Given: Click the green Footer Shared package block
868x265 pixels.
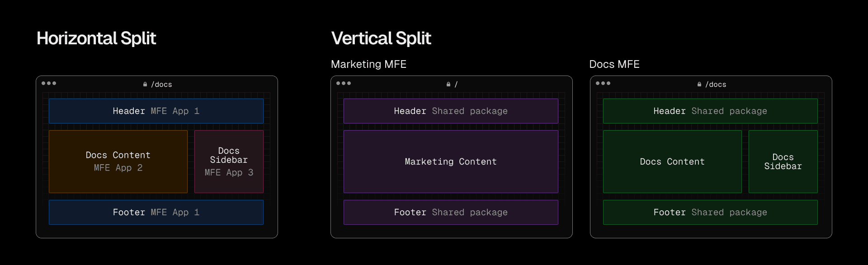Looking at the screenshot, I should pos(710,213).
